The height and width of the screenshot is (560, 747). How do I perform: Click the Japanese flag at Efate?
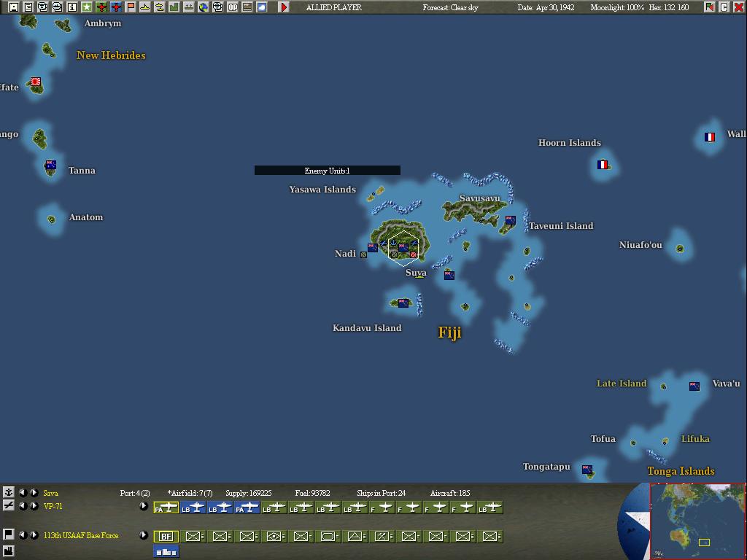pyautogui.click(x=36, y=82)
